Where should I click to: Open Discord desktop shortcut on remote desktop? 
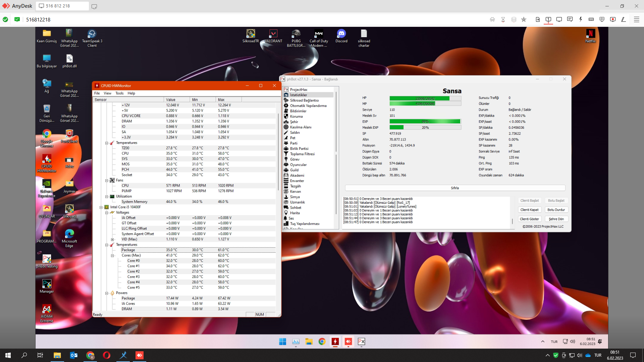click(341, 36)
